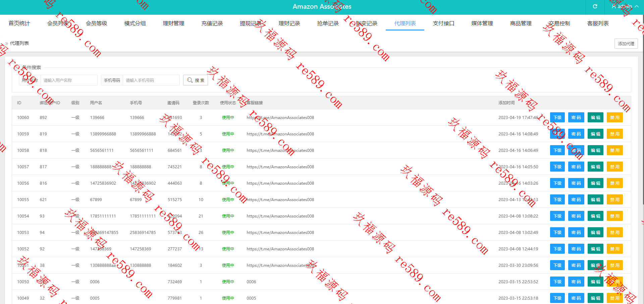The height and width of the screenshot is (304, 644).
Task: Click the 添加代理 button
Action: click(626, 44)
